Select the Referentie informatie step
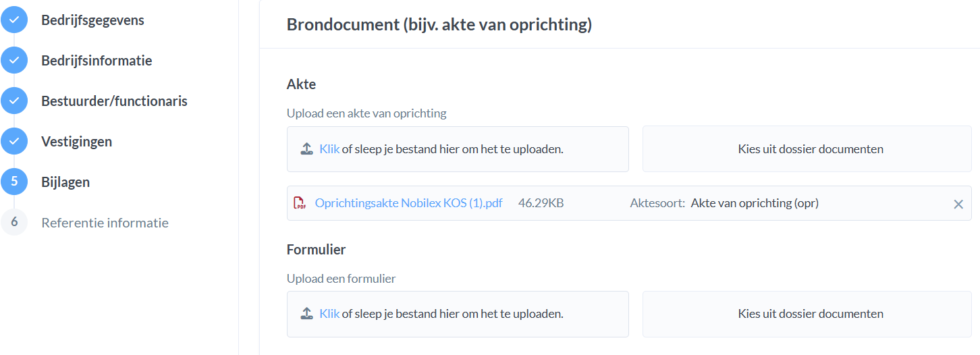980x355 pixels. 105,223
